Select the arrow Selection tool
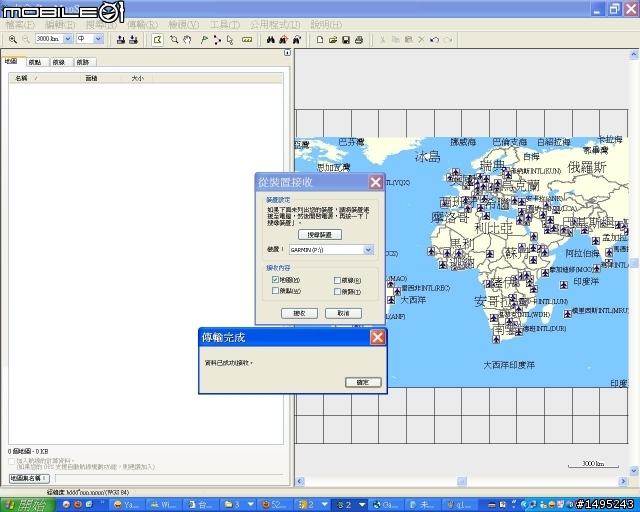The image size is (640, 512). click(230, 40)
